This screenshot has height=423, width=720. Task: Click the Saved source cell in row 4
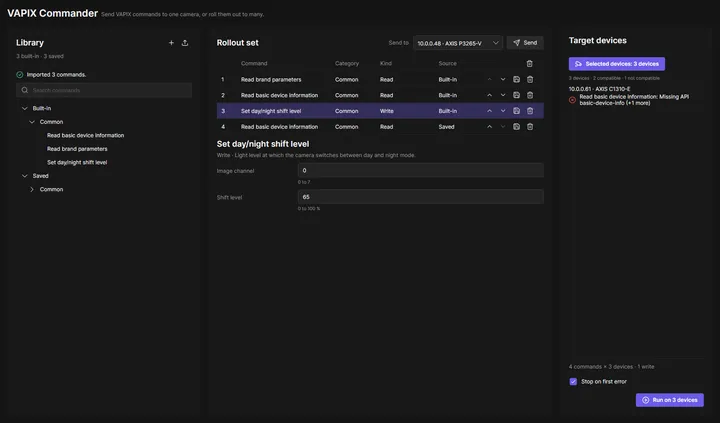pyautogui.click(x=446, y=127)
